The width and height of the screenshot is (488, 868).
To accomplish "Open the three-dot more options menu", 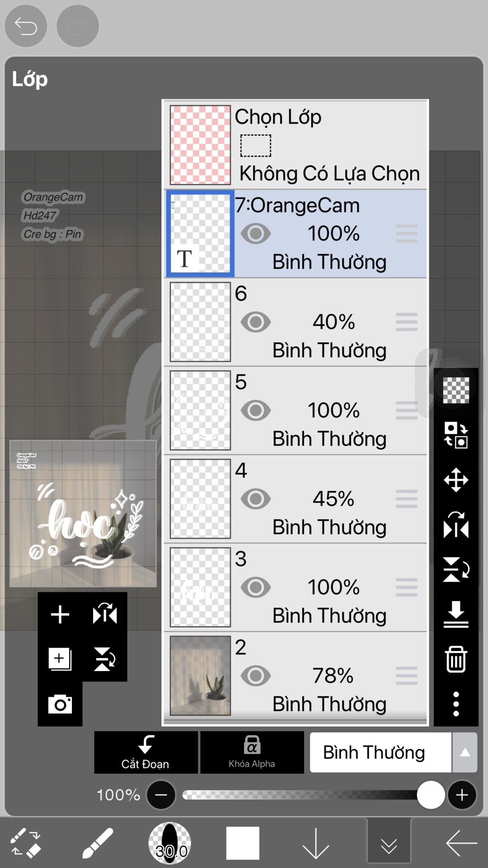I will click(x=456, y=704).
